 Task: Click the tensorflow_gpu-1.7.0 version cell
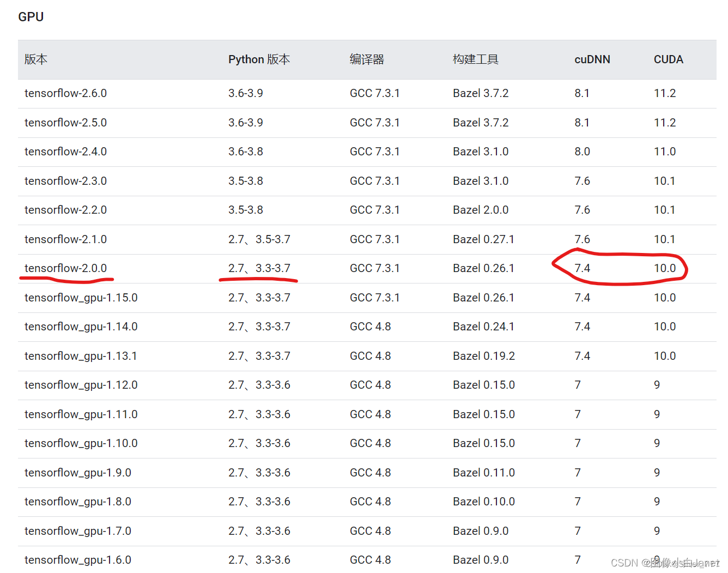(78, 531)
